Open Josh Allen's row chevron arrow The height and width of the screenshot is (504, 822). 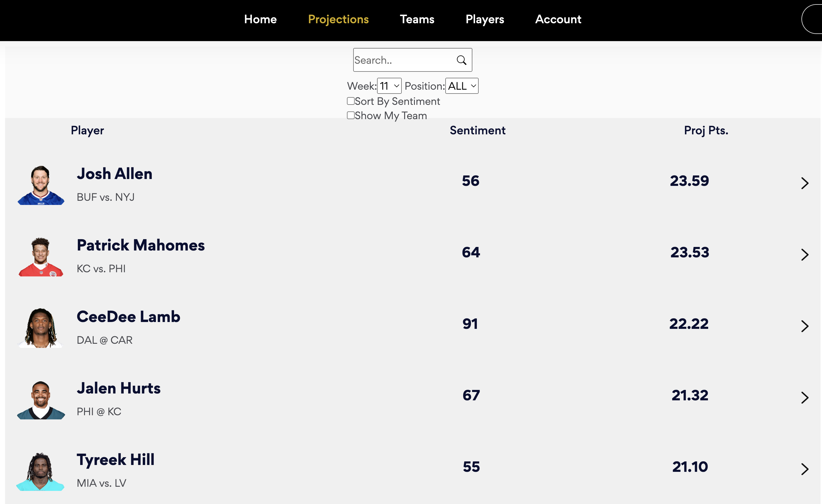click(805, 183)
